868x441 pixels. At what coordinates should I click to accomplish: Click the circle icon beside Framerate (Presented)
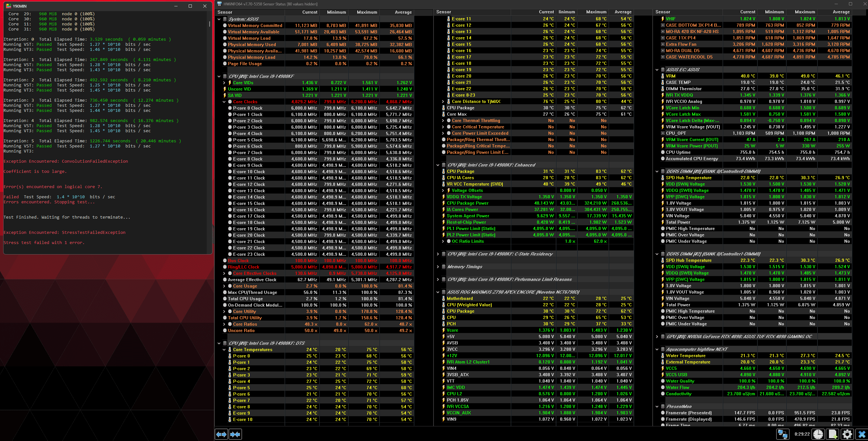pos(663,413)
